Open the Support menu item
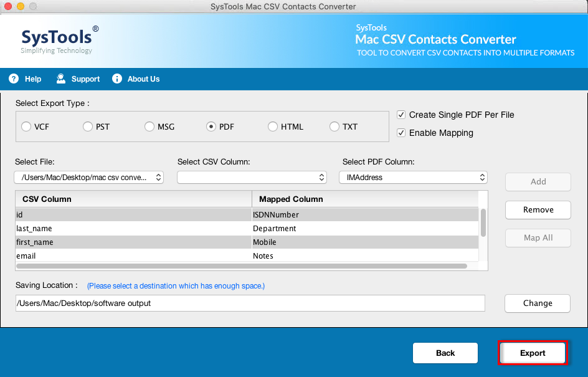Viewport: 588px width, 377px height. [x=85, y=79]
